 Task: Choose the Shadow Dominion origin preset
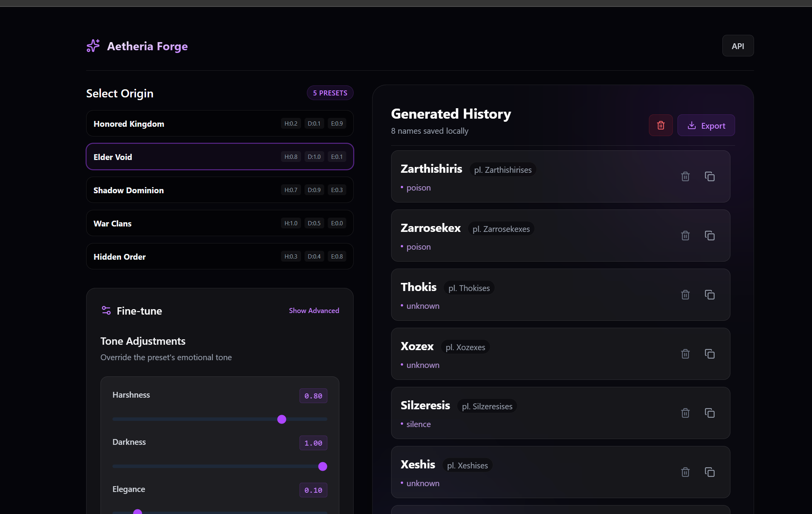coord(220,190)
